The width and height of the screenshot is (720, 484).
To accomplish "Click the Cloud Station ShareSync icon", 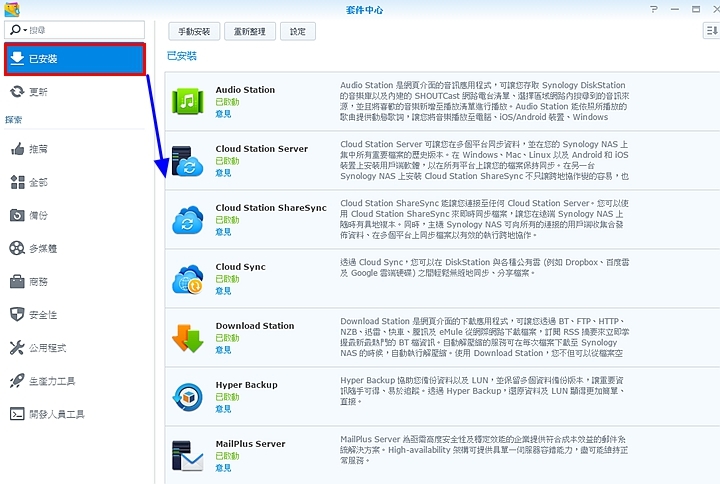I will click(x=187, y=219).
